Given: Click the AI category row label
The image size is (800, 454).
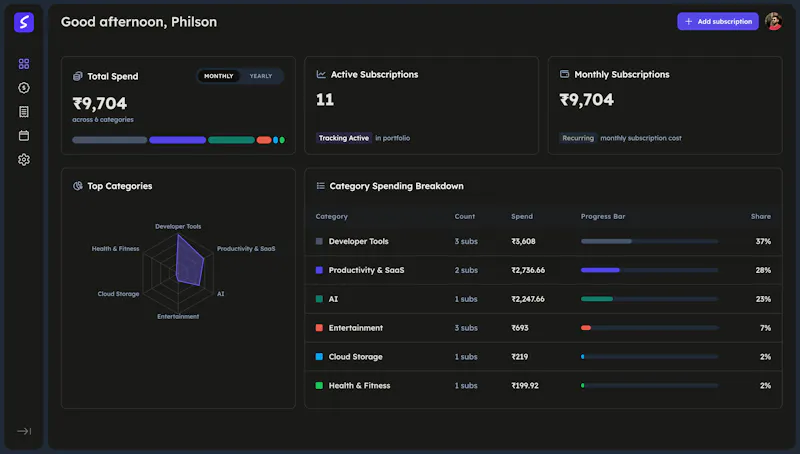Looking at the screenshot, I should [x=333, y=299].
